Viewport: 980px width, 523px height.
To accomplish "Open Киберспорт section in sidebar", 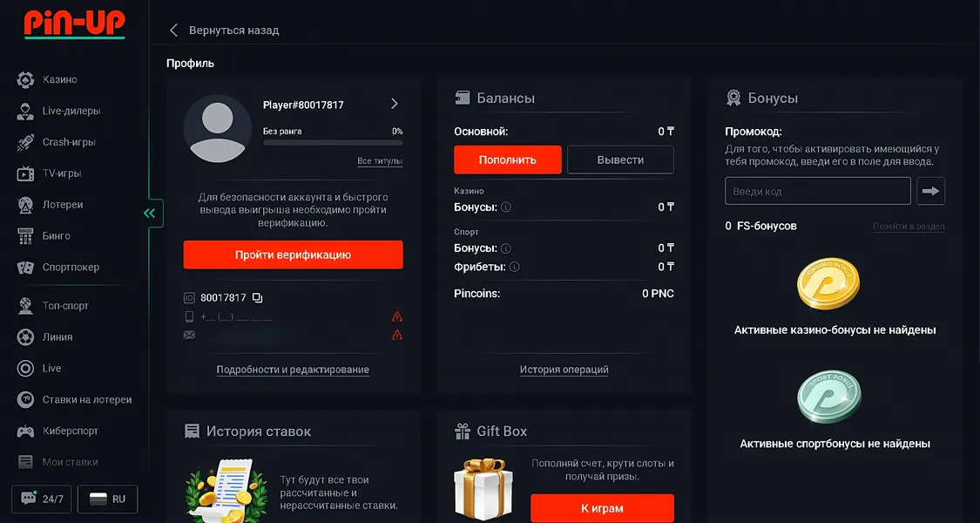I will pos(70,431).
